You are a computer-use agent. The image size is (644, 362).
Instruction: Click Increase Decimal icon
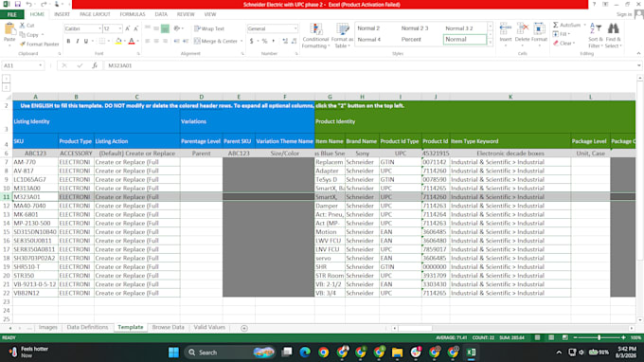coord(285,41)
